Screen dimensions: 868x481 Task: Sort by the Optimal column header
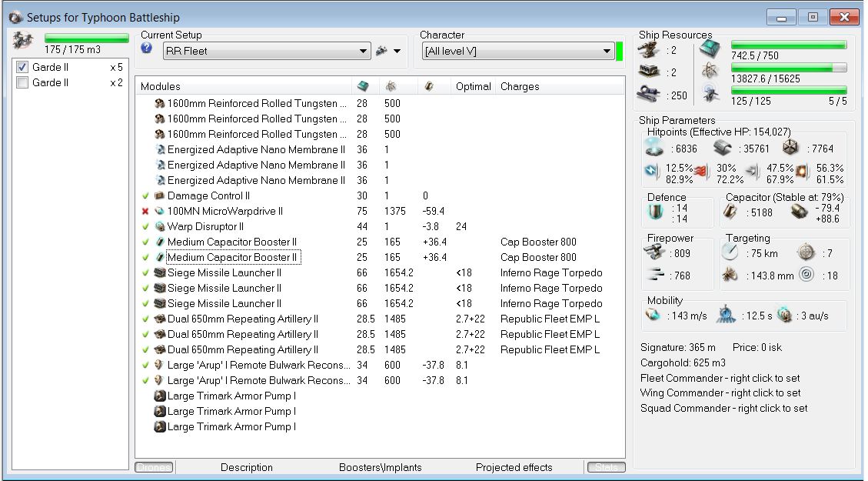[474, 86]
